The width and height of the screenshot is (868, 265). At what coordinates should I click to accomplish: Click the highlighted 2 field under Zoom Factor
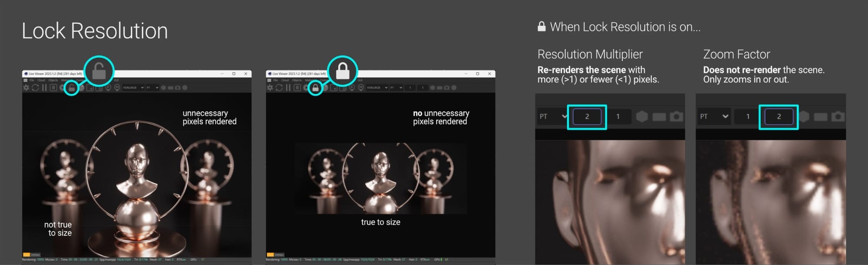(779, 116)
